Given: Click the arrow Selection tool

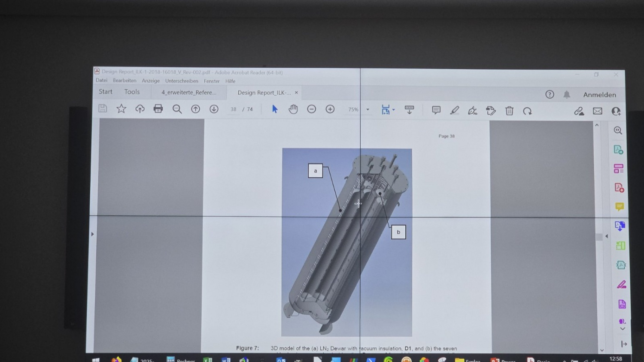Looking at the screenshot, I should click(275, 109).
